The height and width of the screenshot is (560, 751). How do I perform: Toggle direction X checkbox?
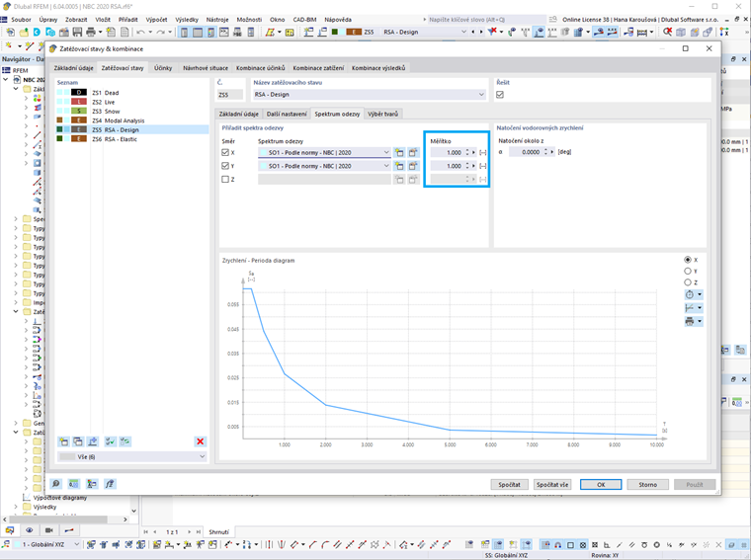coord(225,153)
